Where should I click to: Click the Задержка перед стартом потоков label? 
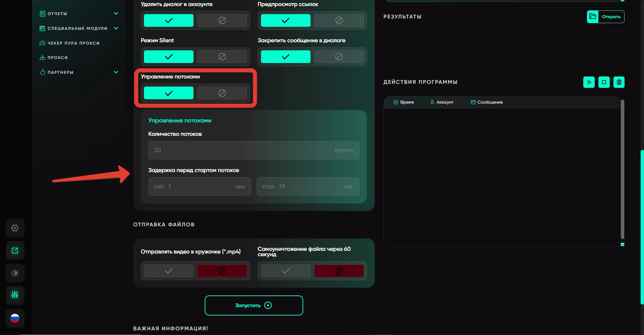coord(194,170)
